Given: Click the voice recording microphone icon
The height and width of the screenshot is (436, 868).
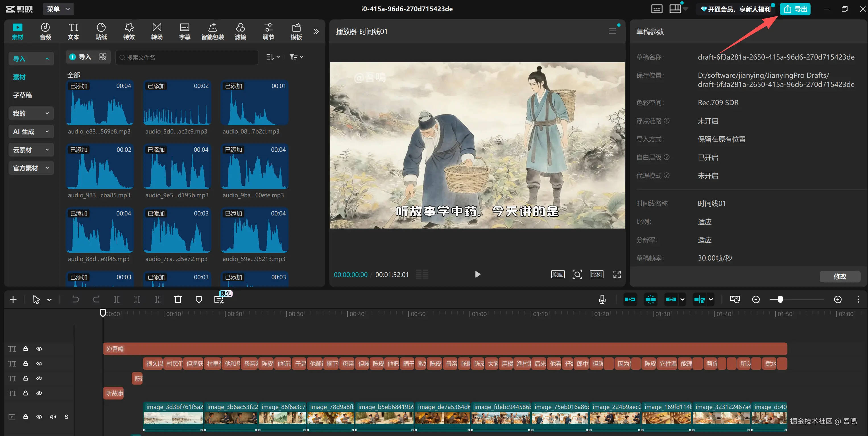Looking at the screenshot, I should click(x=602, y=299).
